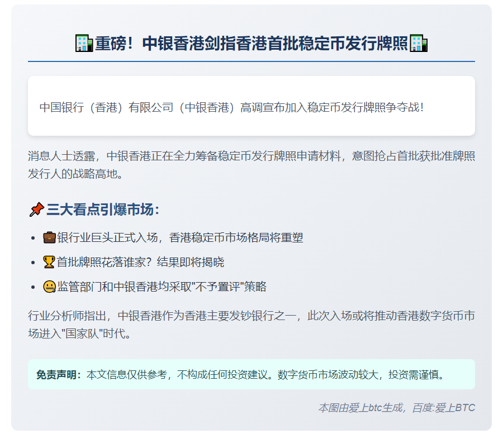The image size is (503, 448).
Task: Click the paragraph starting 行业分析师指出
Action: coord(251,325)
